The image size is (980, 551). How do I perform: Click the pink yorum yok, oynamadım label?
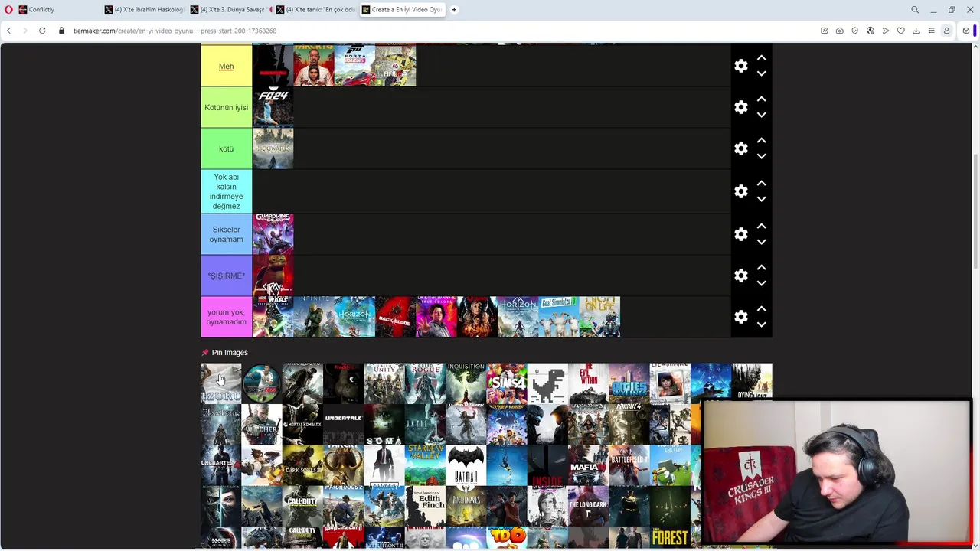pos(226,317)
